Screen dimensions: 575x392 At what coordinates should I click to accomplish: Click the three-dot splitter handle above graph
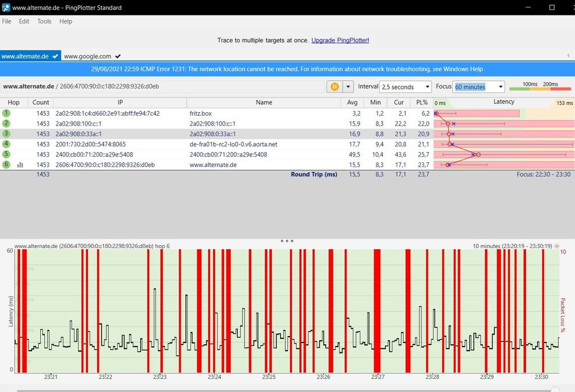287,241
